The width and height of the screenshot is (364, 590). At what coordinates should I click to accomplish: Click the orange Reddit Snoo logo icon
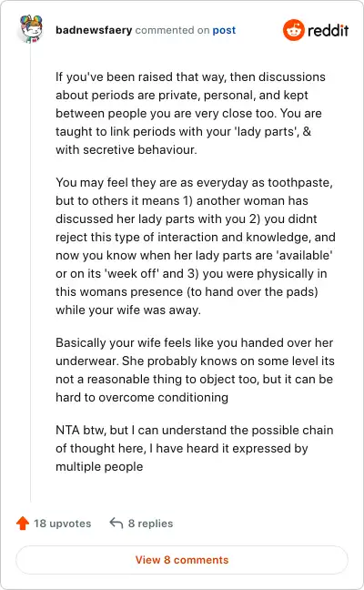click(293, 30)
